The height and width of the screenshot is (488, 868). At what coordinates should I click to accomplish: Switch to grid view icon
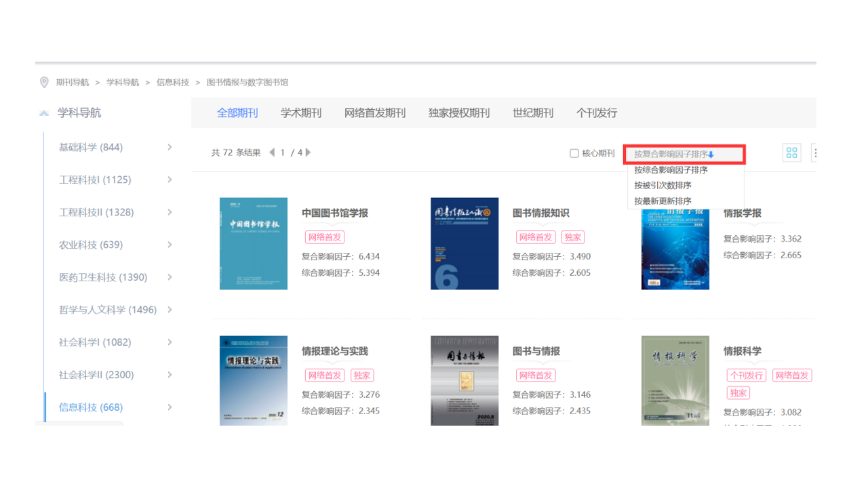(791, 153)
